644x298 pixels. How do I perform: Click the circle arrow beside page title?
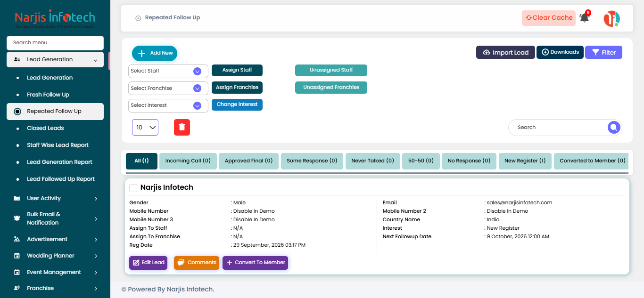[138, 18]
